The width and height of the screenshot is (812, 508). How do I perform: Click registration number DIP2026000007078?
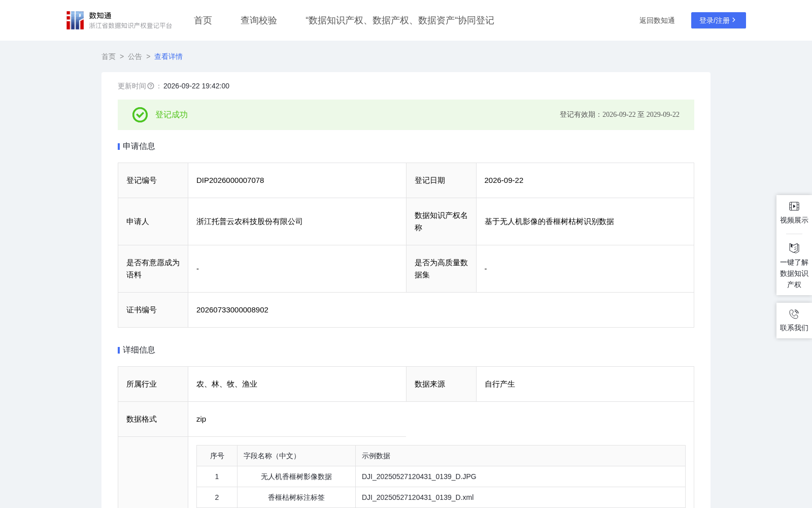230,180
